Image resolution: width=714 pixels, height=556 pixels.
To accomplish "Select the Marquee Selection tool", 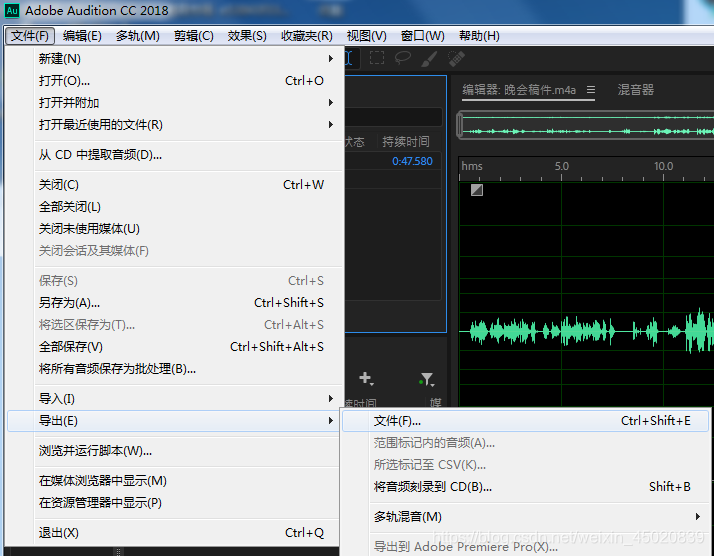I will 377,58.
